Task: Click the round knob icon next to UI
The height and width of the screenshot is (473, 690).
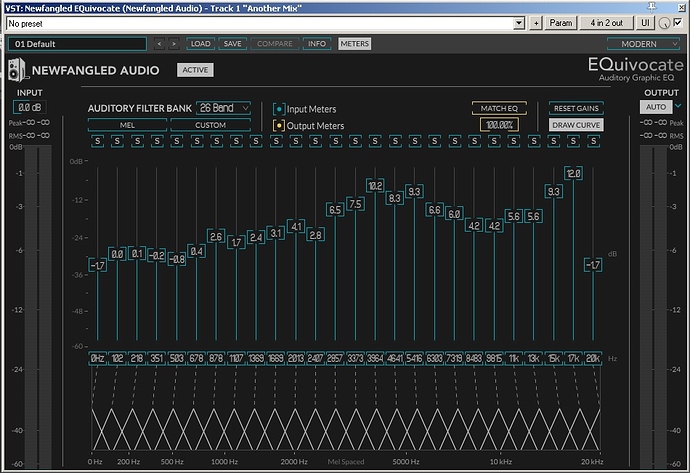Action: click(x=664, y=23)
